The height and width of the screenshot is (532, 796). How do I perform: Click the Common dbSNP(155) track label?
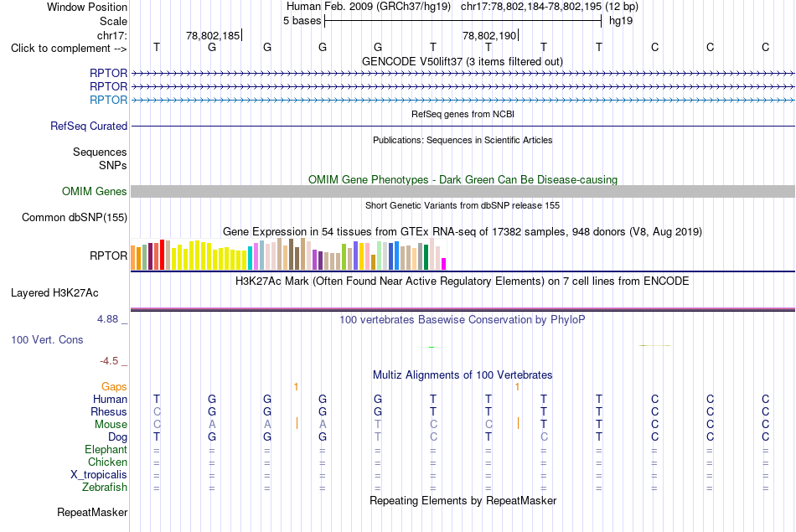pyautogui.click(x=75, y=217)
